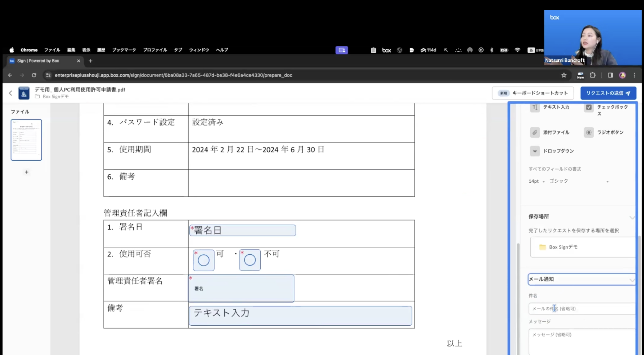The width and height of the screenshot is (644, 355).
Task: Click the 管理責任者記入欄 heading
Action: click(136, 213)
